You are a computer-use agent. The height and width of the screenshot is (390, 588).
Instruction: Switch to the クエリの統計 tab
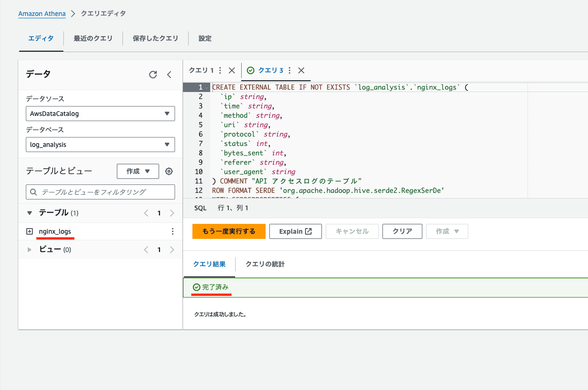[x=265, y=264]
